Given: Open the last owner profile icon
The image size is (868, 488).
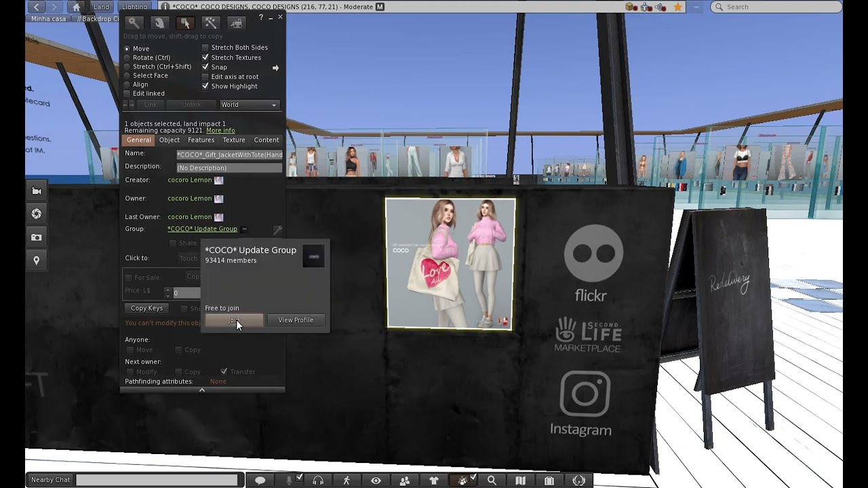Looking at the screenshot, I should 218,217.
